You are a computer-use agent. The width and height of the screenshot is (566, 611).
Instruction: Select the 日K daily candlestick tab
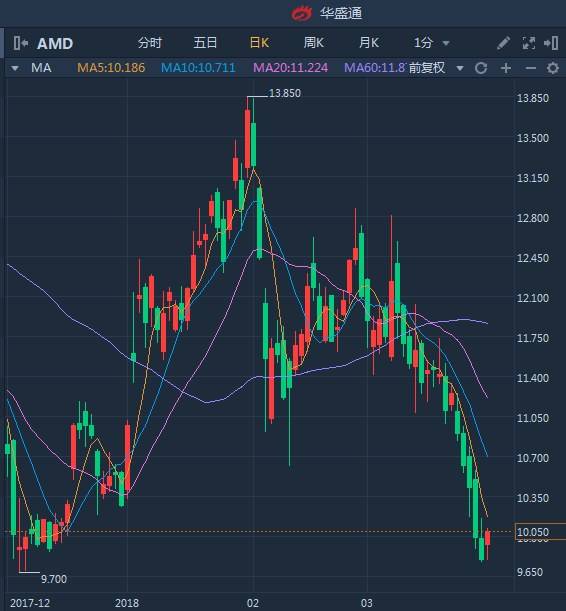click(x=259, y=42)
